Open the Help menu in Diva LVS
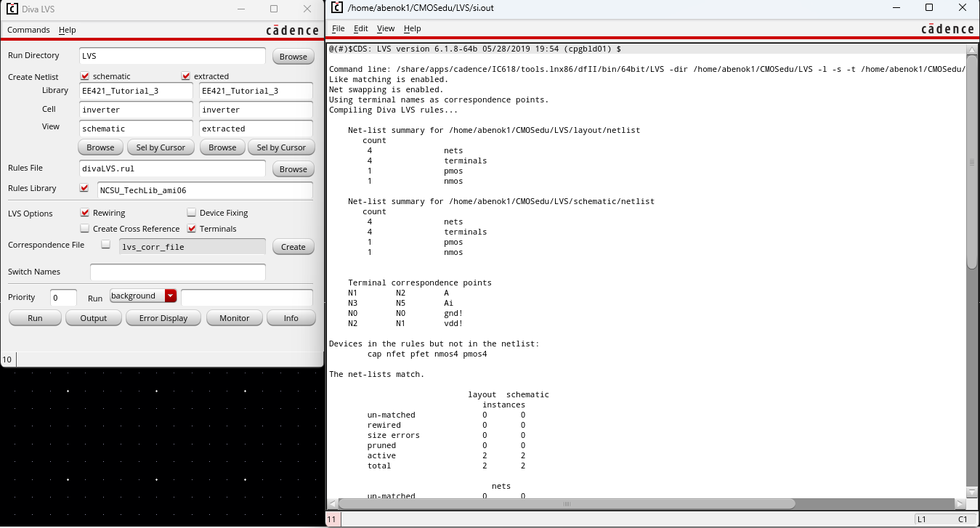The width and height of the screenshot is (980, 528). click(x=68, y=30)
